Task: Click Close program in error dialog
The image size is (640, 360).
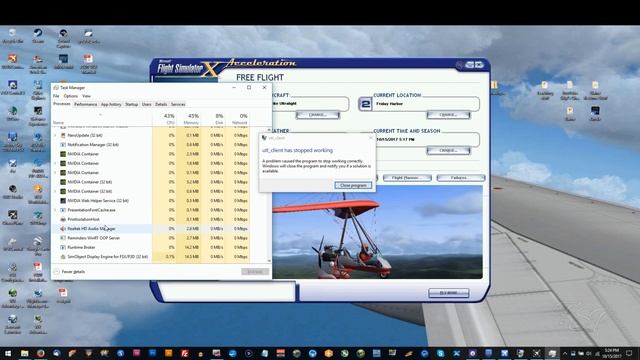Action: coord(353,185)
